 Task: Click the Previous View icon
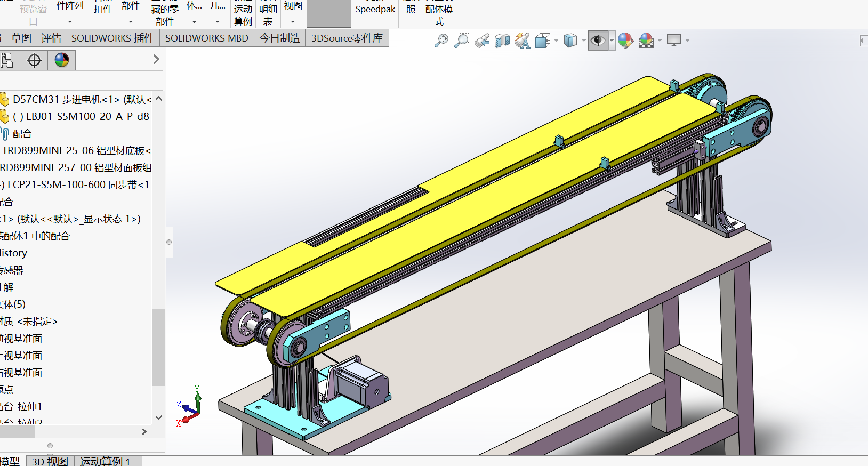482,41
